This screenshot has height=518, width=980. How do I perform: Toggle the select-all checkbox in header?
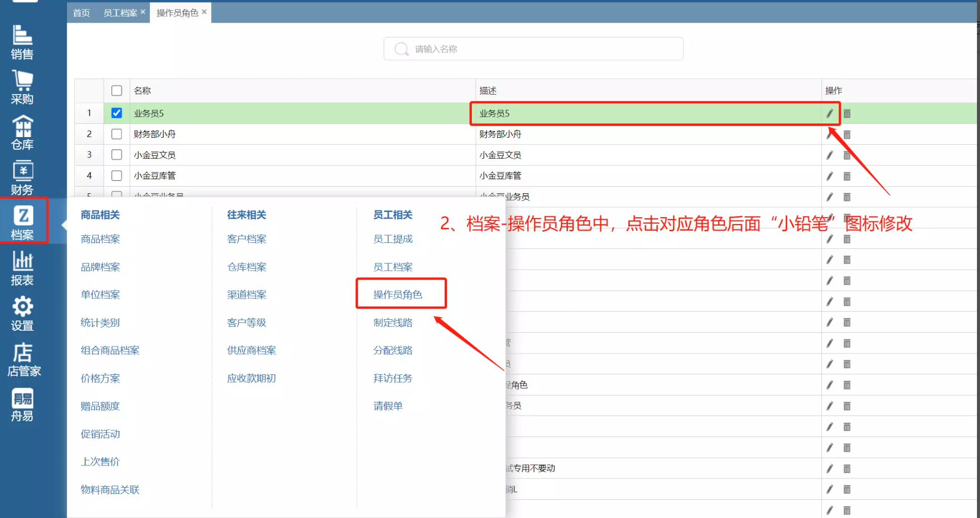(x=117, y=91)
